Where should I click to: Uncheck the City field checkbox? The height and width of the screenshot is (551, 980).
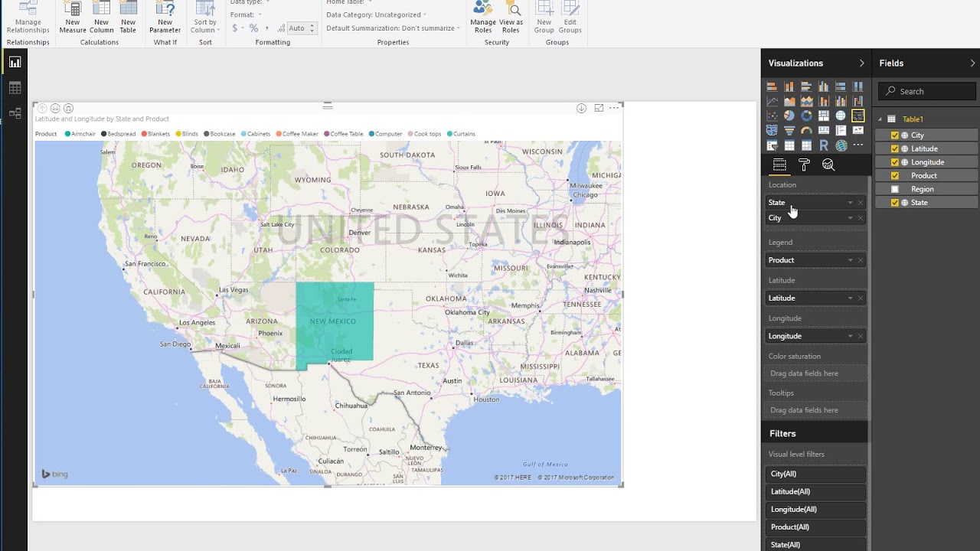pyautogui.click(x=894, y=135)
